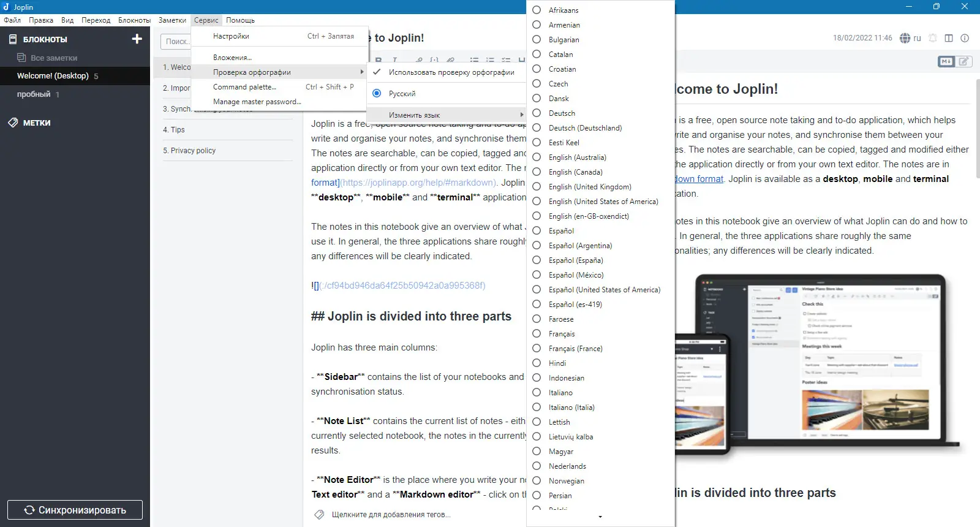Viewport: 980px width, 527px height.
Task: Insert inline code from editor toolbar
Action: (434, 61)
